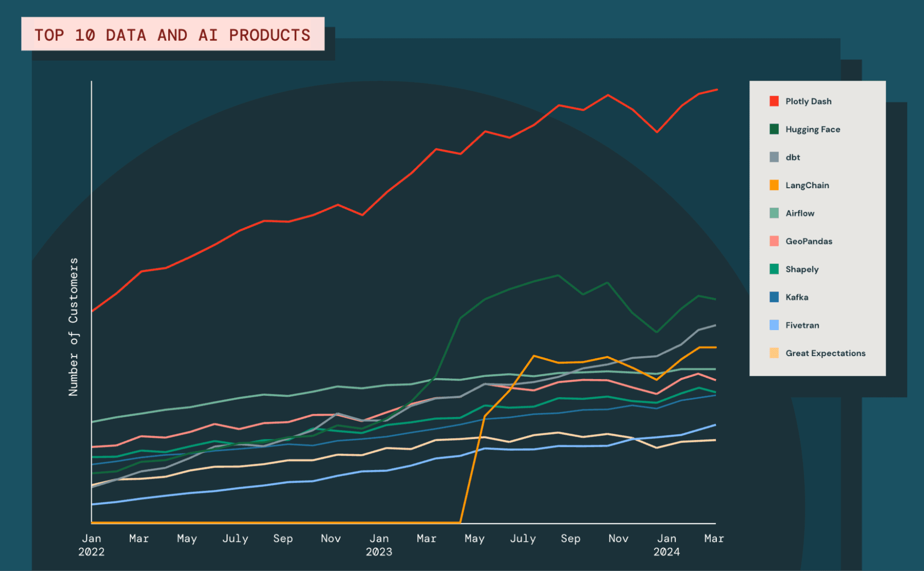Click the 'Jan 2024' x-axis label
Image resolution: width=924 pixels, height=571 pixels.
pyautogui.click(x=667, y=545)
